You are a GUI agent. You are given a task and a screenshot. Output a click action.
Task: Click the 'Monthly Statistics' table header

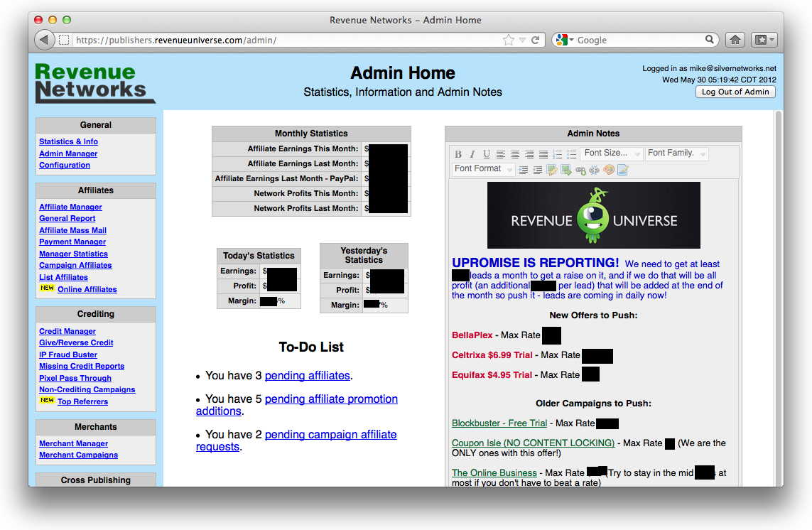(311, 133)
